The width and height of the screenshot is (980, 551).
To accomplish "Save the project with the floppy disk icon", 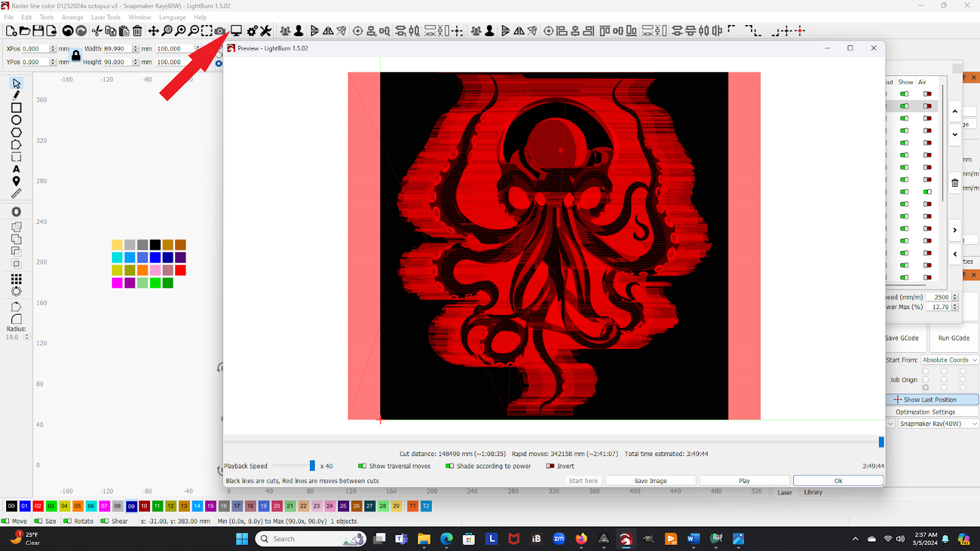I will [x=38, y=31].
